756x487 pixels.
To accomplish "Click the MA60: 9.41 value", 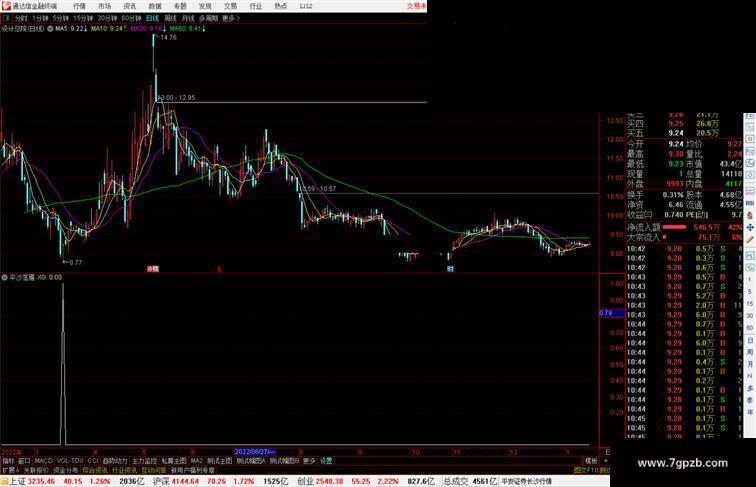I will pos(188,29).
